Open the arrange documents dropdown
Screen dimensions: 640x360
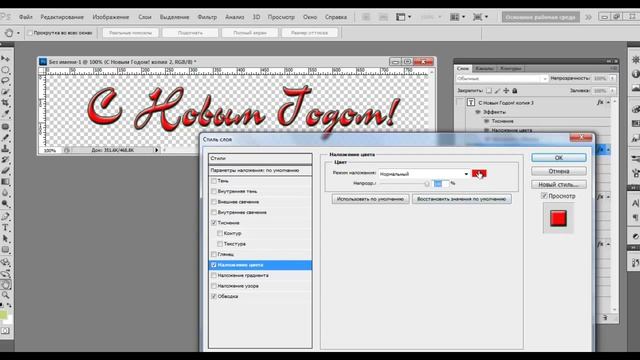pyautogui.click(x=459, y=17)
